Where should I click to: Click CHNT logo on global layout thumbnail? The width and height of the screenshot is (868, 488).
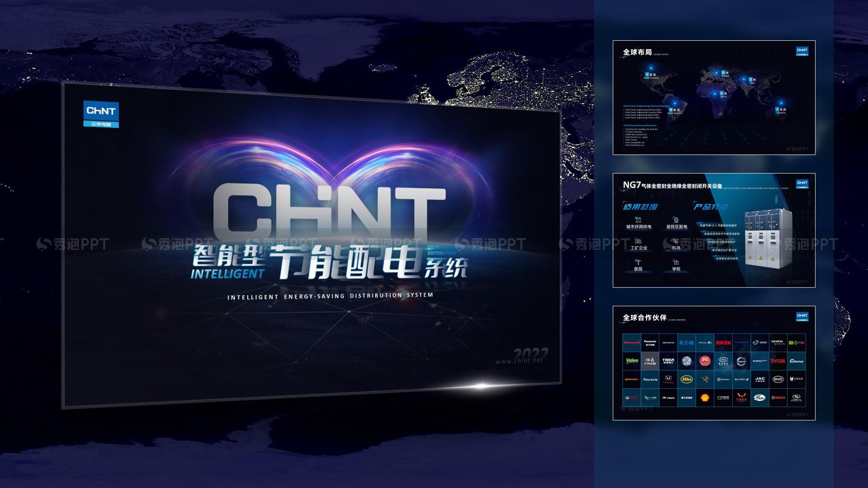[x=802, y=51]
